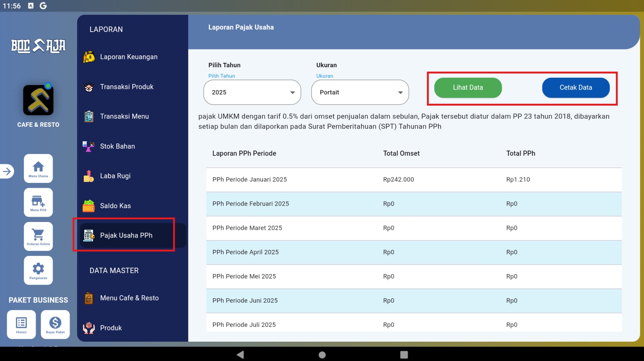Tap Android back navigation button
644x361 pixels.
pos(240,355)
